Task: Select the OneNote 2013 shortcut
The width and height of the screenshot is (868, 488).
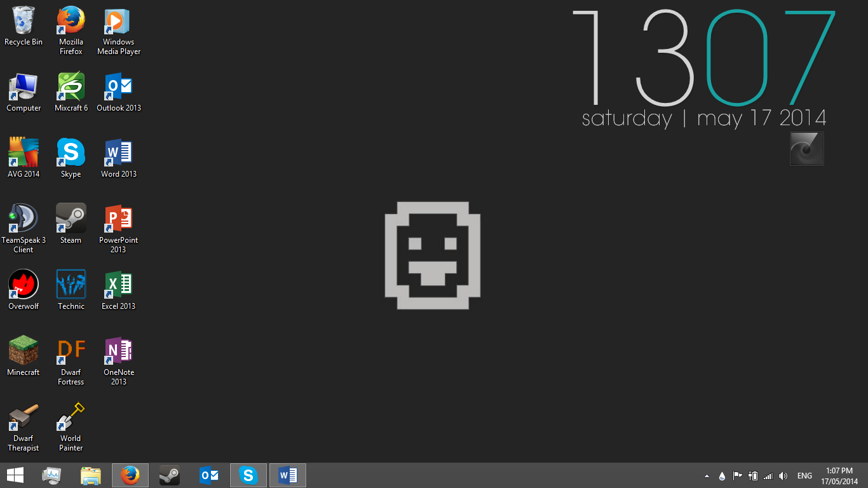Action: tap(119, 361)
